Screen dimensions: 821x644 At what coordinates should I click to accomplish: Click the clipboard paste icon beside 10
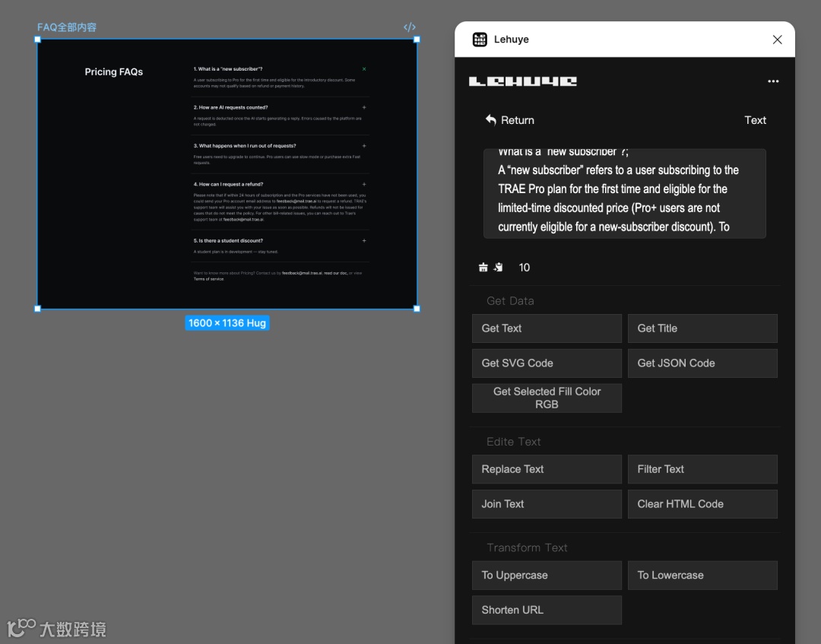(498, 268)
